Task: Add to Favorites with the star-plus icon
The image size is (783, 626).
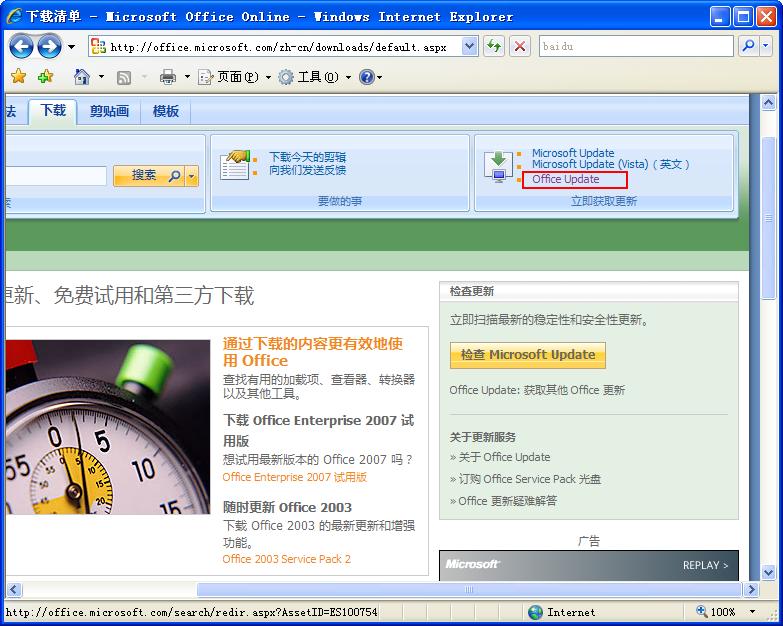Action: 45,76
